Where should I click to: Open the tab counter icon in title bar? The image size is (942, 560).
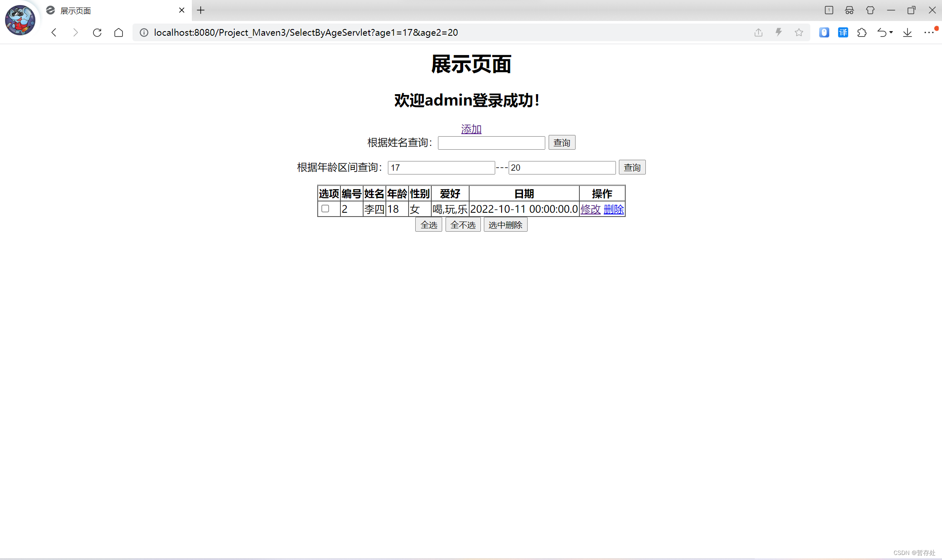(x=829, y=10)
